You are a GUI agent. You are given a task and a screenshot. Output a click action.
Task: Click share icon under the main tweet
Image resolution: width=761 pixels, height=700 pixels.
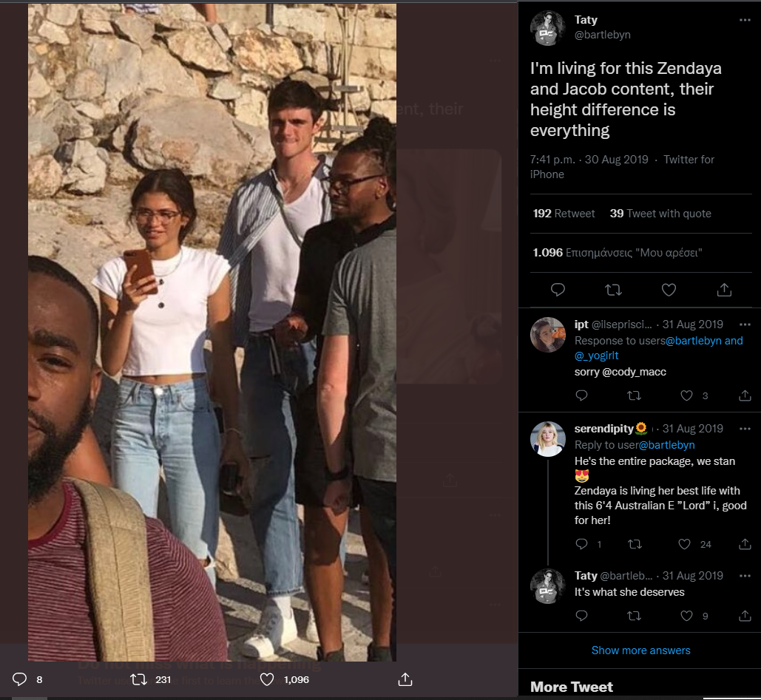(724, 290)
